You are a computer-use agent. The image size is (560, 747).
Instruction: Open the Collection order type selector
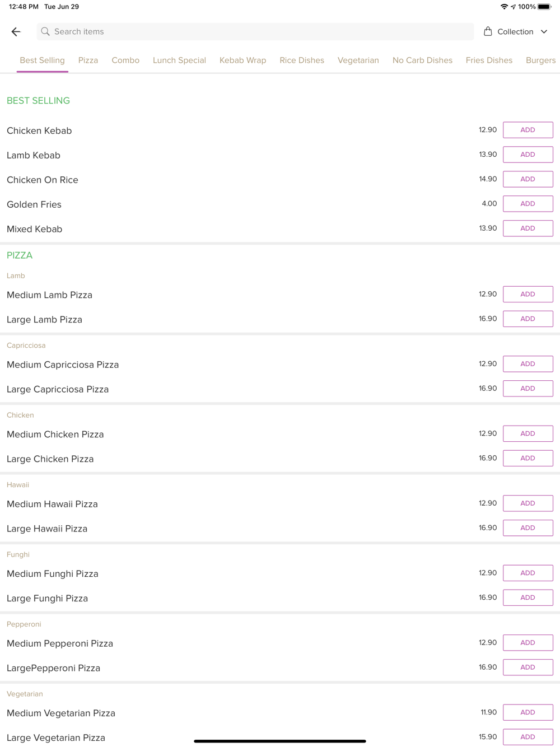pyautogui.click(x=515, y=32)
